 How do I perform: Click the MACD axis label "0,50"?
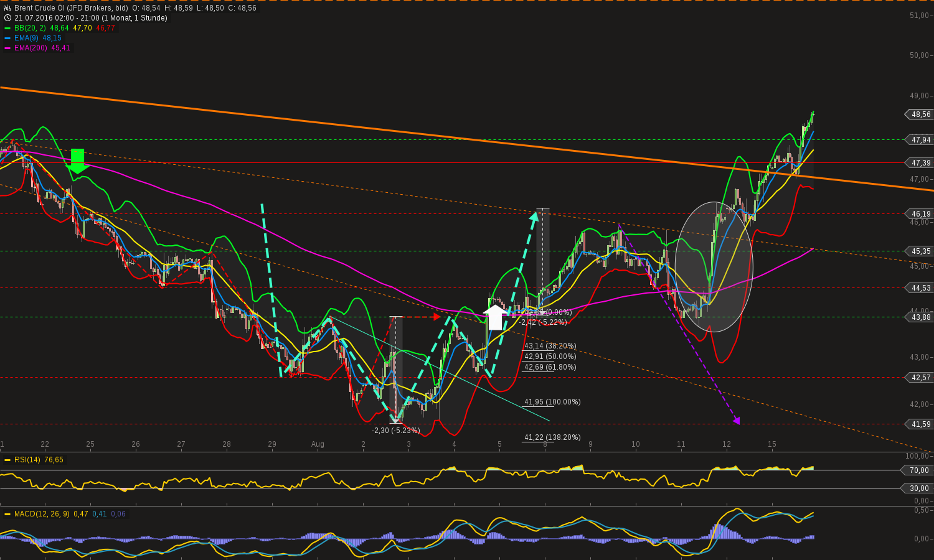coord(922,510)
